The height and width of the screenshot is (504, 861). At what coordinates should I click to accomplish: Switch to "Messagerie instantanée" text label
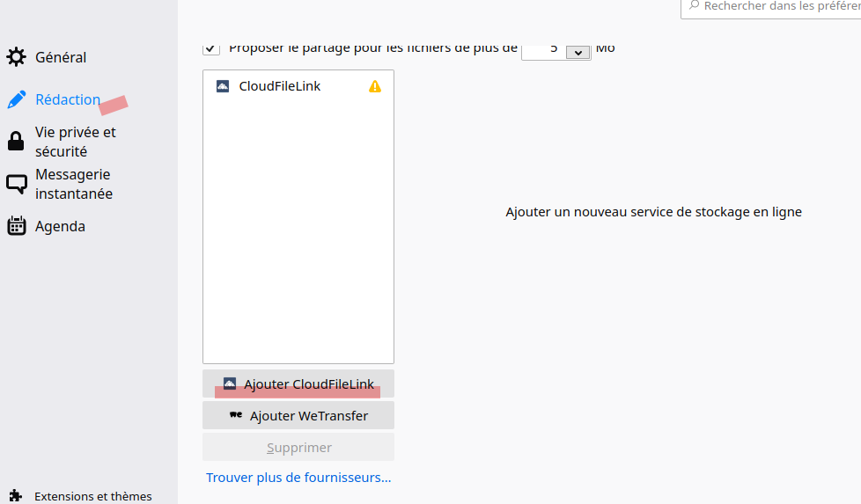74,184
